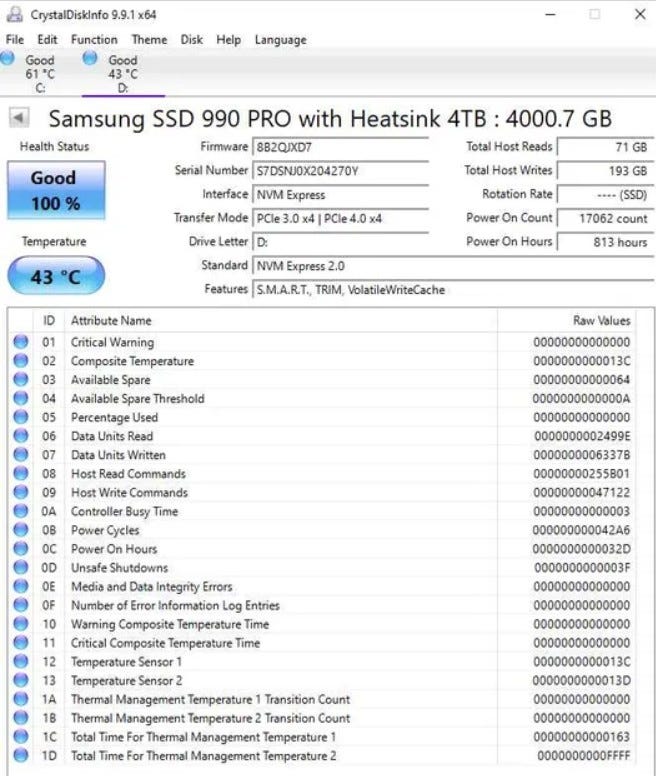Image resolution: width=656 pixels, height=776 pixels.
Task: Go to previous disk with back arrow
Action: (x=19, y=118)
